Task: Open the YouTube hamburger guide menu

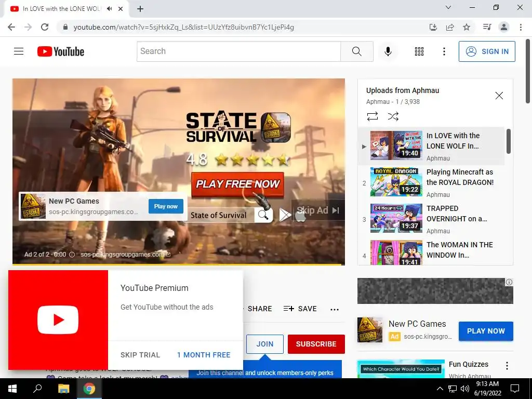Action: 19,51
